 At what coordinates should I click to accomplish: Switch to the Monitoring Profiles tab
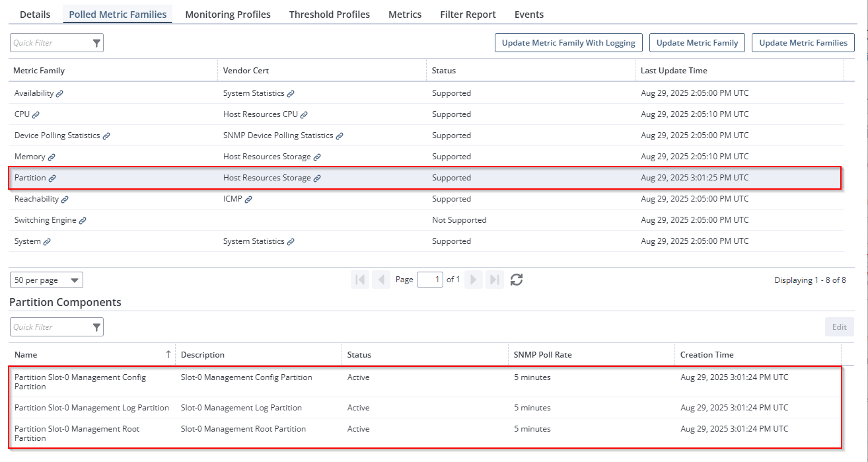click(228, 15)
